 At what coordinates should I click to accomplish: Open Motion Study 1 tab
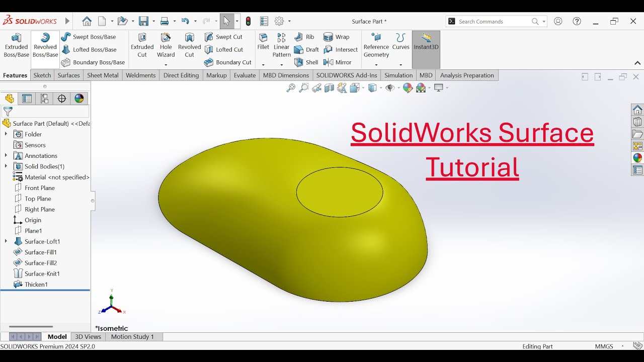tap(132, 337)
